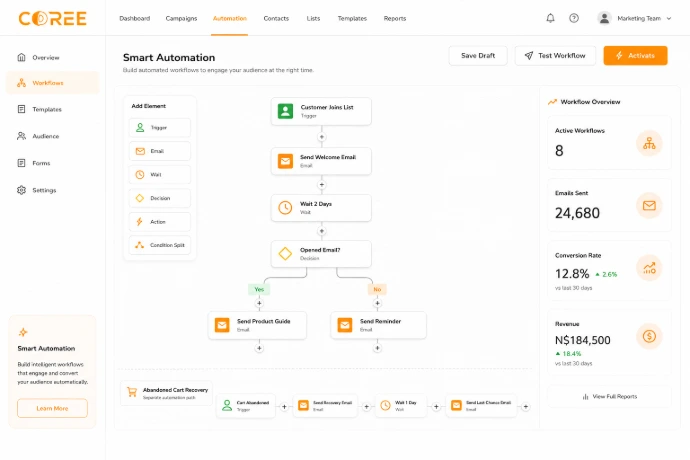Add step below Send Welcome Email
This screenshot has width=690, height=460.
pyautogui.click(x=322, y=185)
